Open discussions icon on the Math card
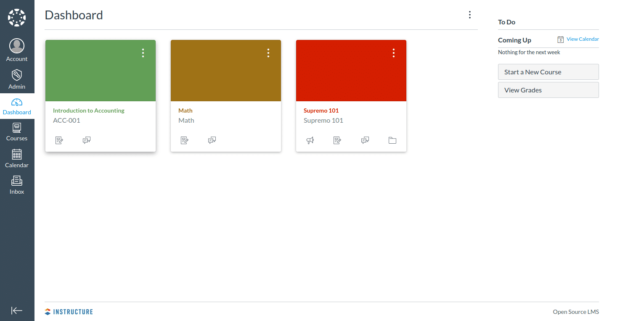644x321 pixels. (x=212, y=140)
